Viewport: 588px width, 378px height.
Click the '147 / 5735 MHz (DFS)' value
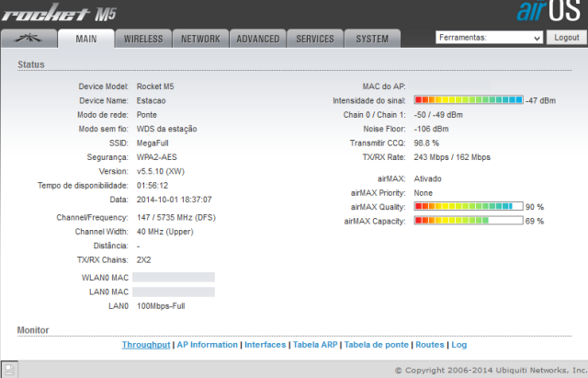coord(175,218)
